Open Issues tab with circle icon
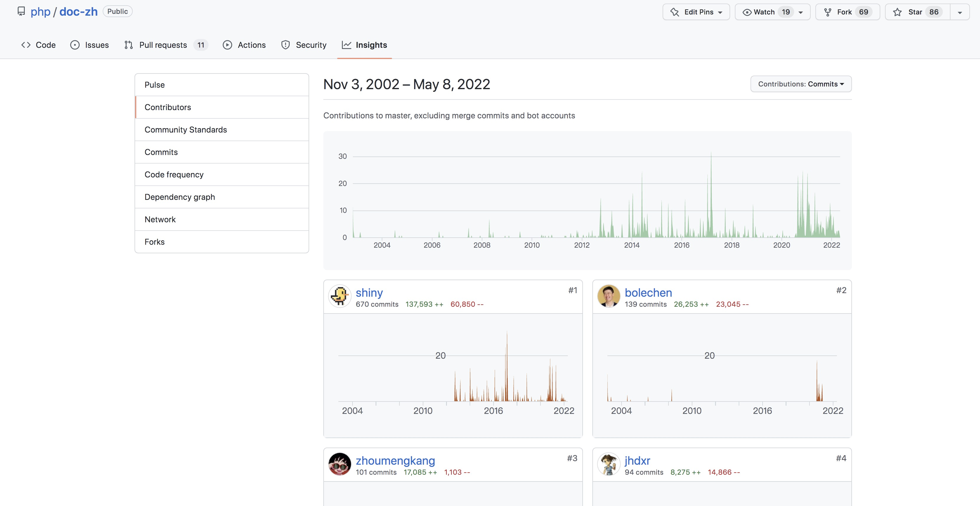The height and width of the screenshot is (506, 980). click(x=90, y=45)
